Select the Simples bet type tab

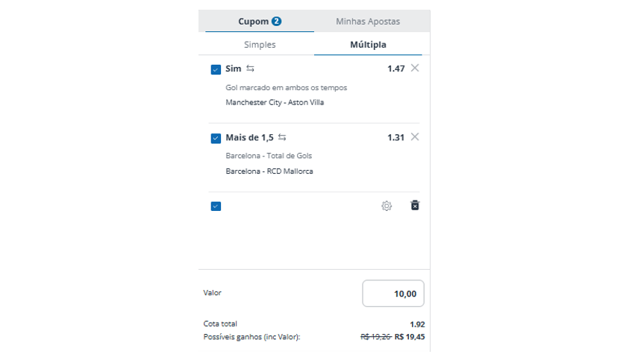260,45
